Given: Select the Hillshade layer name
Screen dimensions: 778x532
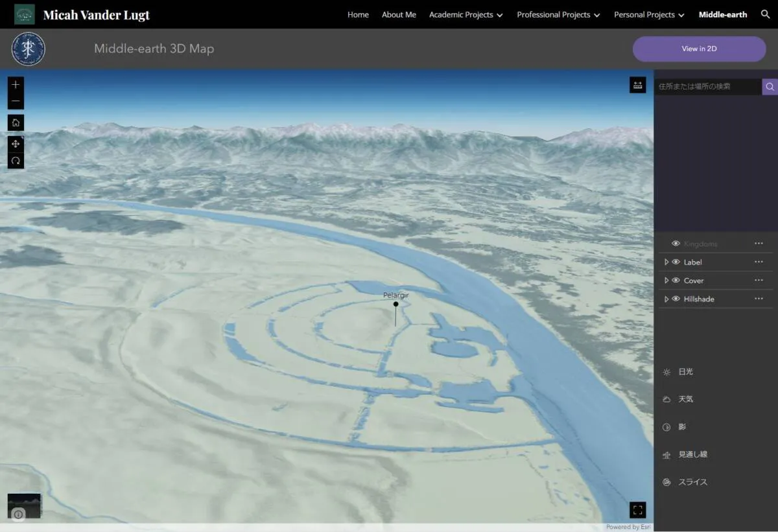Looking at the screenshot, I should pos(699,299).
